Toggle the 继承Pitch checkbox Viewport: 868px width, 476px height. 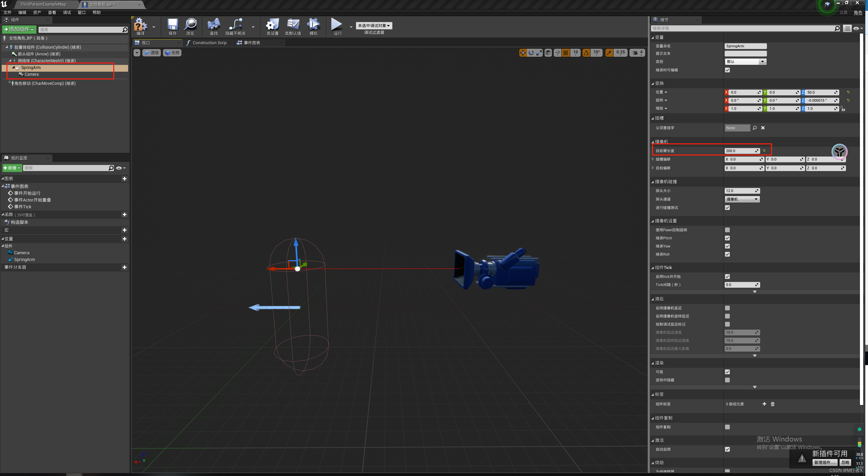pos(727,238)
